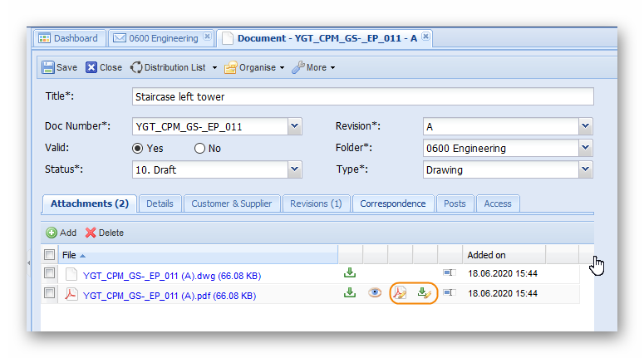Screen dimensions: 644x358
Task: Click the PDF annotate icon in the PDF row
Action: tap(401, 293)
